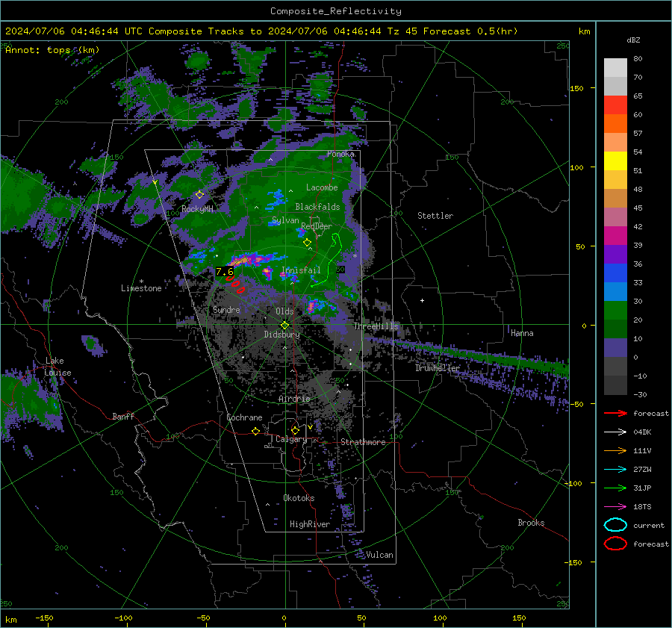The width and height of the screenshot is (672, 628).
Task: Click the 7.6 storm tops annotation
Action: tap(225, 271)
